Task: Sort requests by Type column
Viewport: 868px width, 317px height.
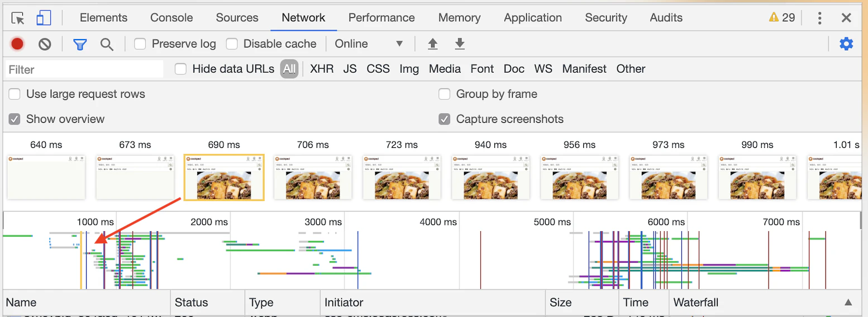Action: [283, 302]
